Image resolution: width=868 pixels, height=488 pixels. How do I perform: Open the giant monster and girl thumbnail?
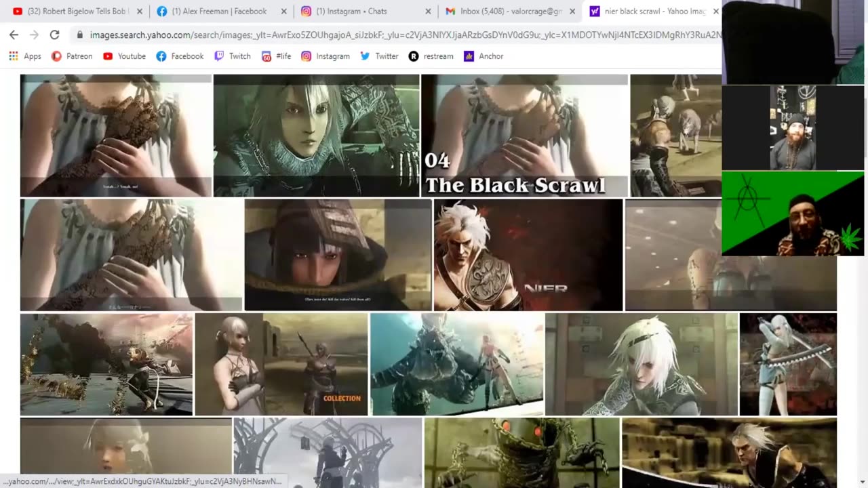coord(456,364)
